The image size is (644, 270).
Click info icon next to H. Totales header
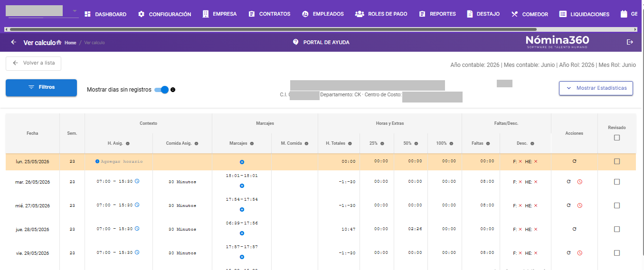click(x=350, y=143)
